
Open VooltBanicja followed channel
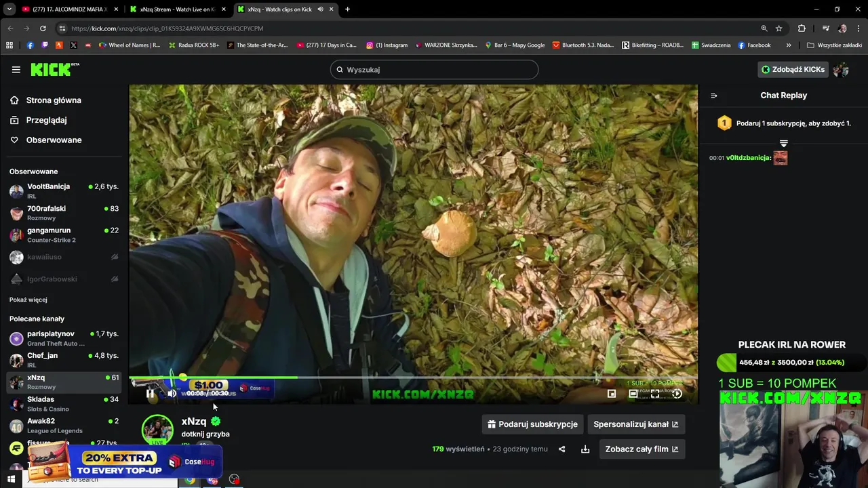point(64,191)
